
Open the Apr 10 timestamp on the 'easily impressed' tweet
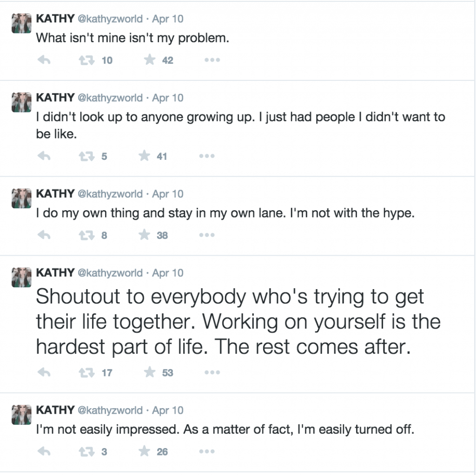(x=168, y=410)
